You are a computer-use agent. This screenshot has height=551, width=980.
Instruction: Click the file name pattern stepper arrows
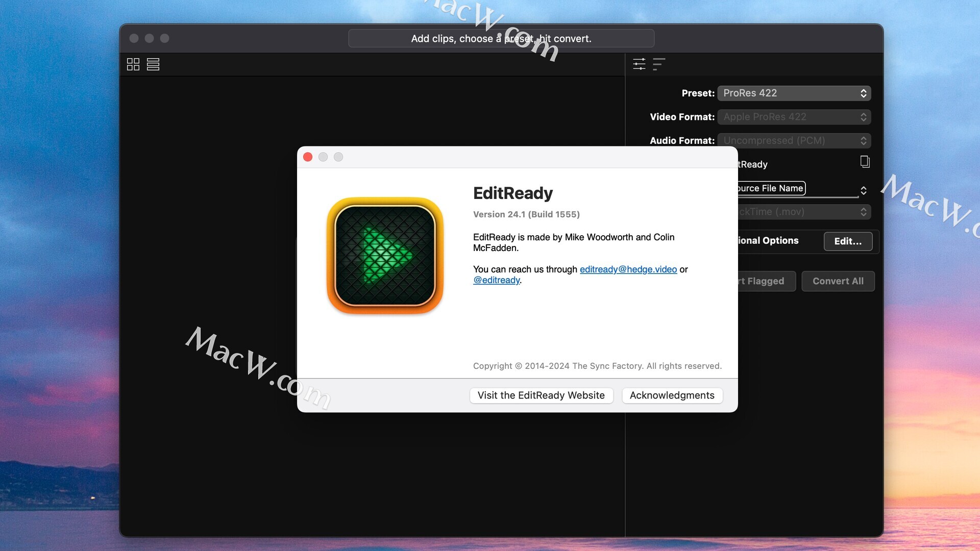[864, 190]
